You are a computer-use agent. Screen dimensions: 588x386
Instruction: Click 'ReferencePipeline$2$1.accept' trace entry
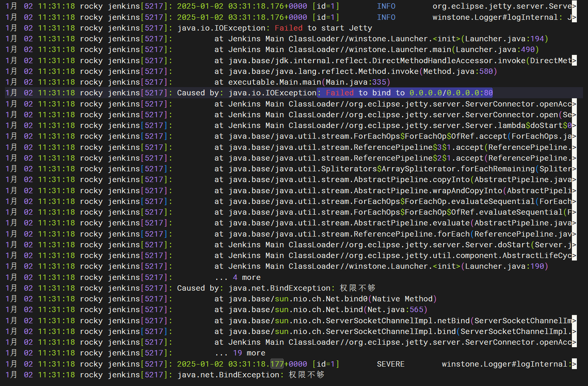419,158
